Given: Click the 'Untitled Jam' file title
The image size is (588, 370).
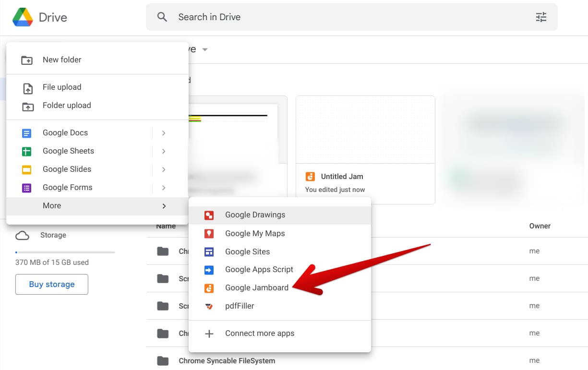Looking at the screenshot, I should pyautogui.click(x=342, y=176).
